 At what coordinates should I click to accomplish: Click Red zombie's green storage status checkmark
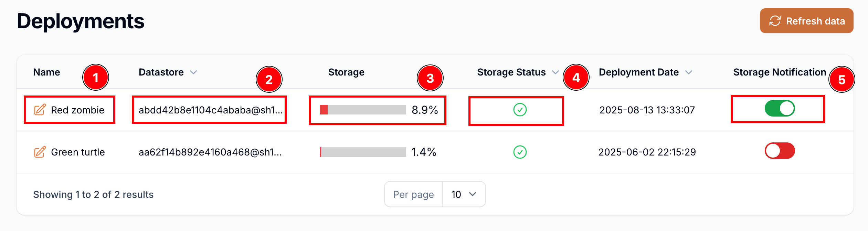pos(520,110)
